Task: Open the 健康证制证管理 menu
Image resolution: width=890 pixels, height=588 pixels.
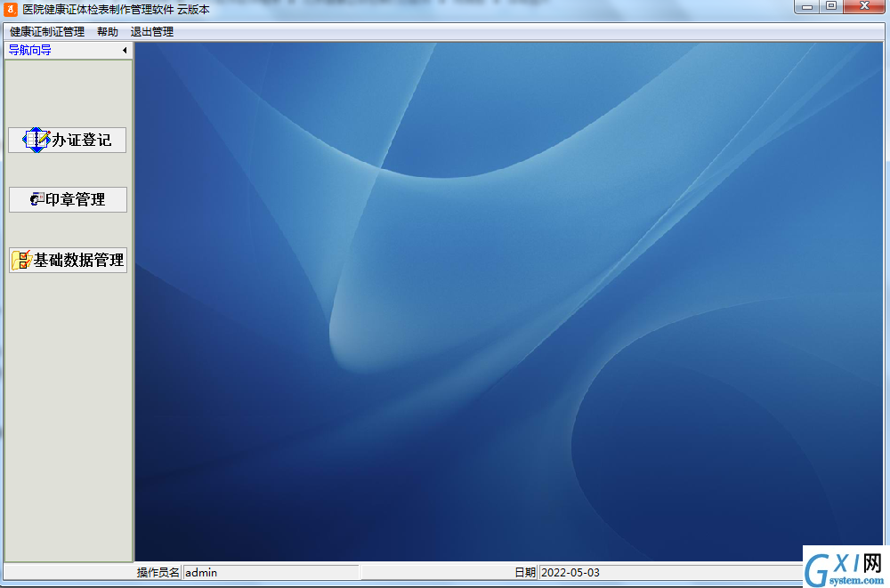Action: pyautogui.click(x=47, y=32)
